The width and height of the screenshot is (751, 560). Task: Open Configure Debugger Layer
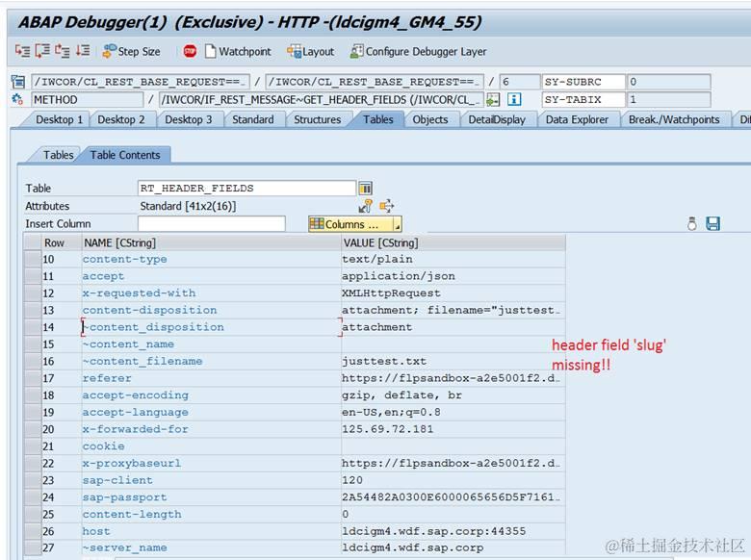(x=418, y=51)
